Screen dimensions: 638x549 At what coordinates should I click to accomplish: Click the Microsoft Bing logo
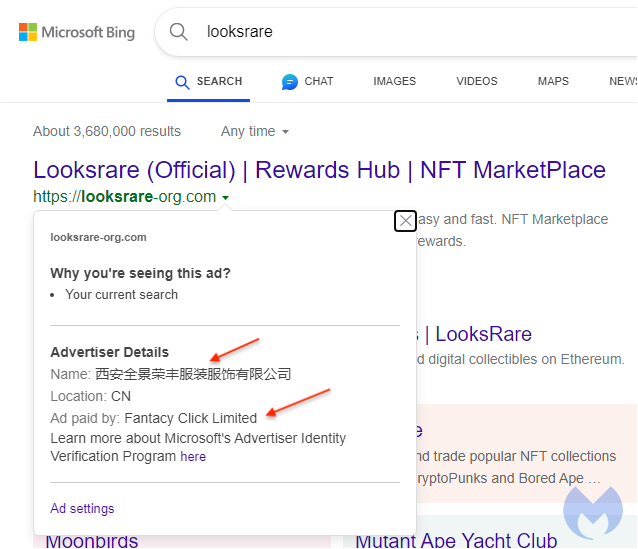click(x=77, y=32)
